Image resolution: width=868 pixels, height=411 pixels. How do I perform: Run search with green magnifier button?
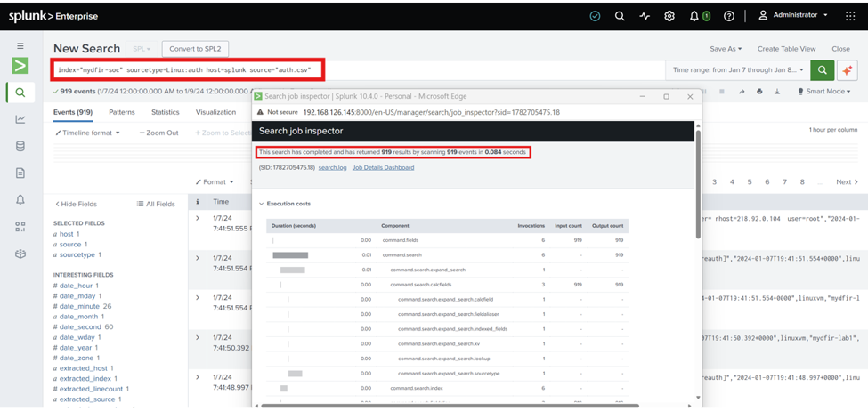(822, 70)
